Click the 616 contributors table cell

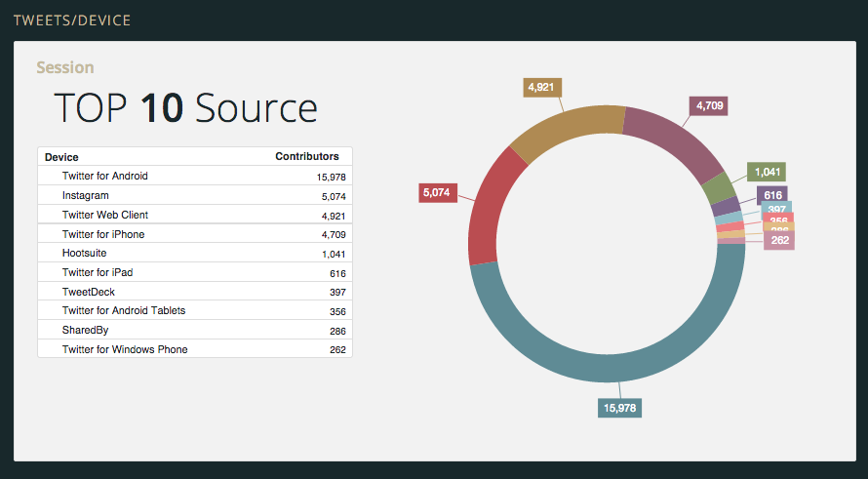(337, 273)
